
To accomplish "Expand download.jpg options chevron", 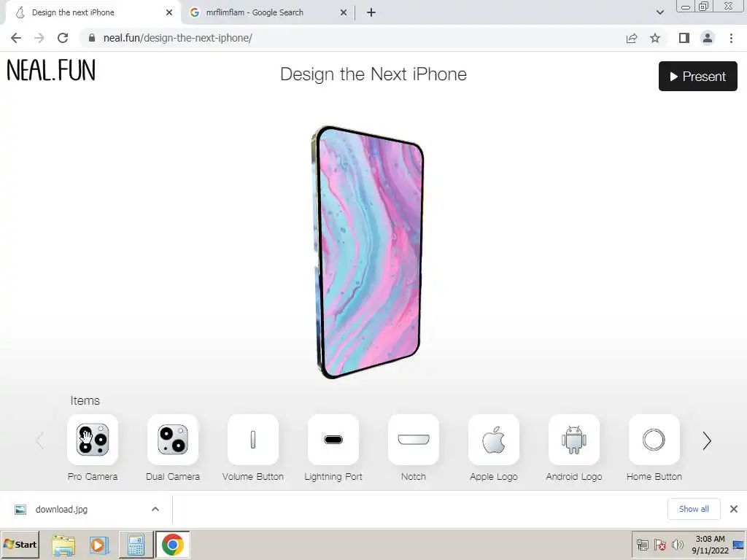I will point(155,509).
